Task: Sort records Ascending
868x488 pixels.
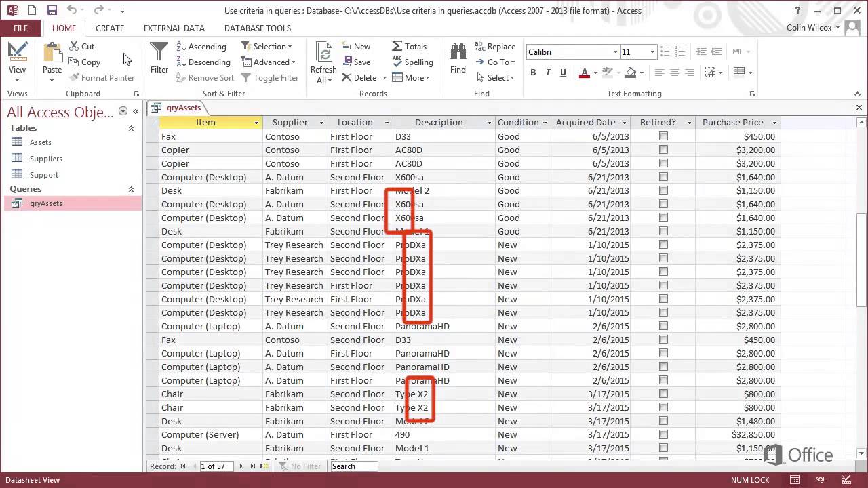Action: (201, 46)
